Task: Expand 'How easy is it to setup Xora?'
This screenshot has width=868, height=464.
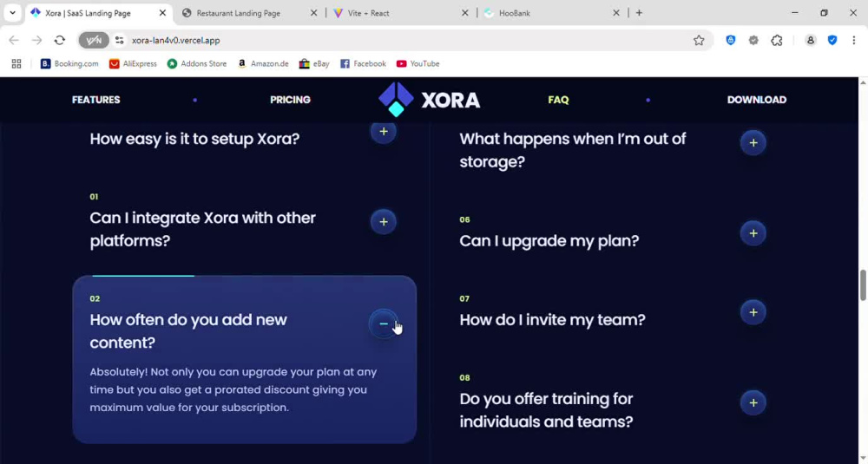Action: click(384, 132)
